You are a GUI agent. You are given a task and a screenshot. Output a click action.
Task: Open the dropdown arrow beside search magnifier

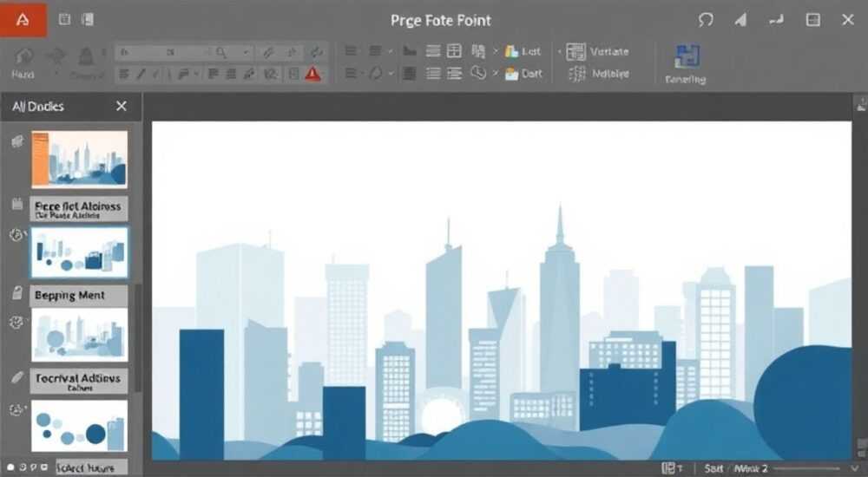[x=246, y=53]
